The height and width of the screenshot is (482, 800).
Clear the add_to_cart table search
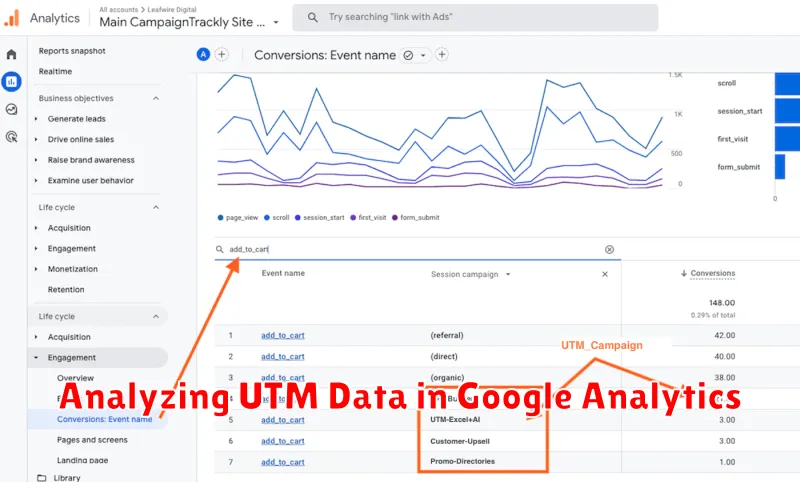609,249
